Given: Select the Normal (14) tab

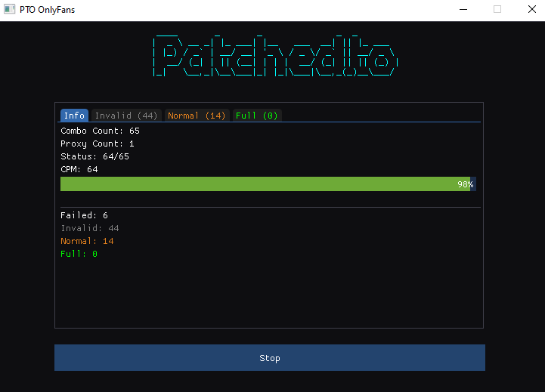Looking at the screenshot, I should click(197, 116).
